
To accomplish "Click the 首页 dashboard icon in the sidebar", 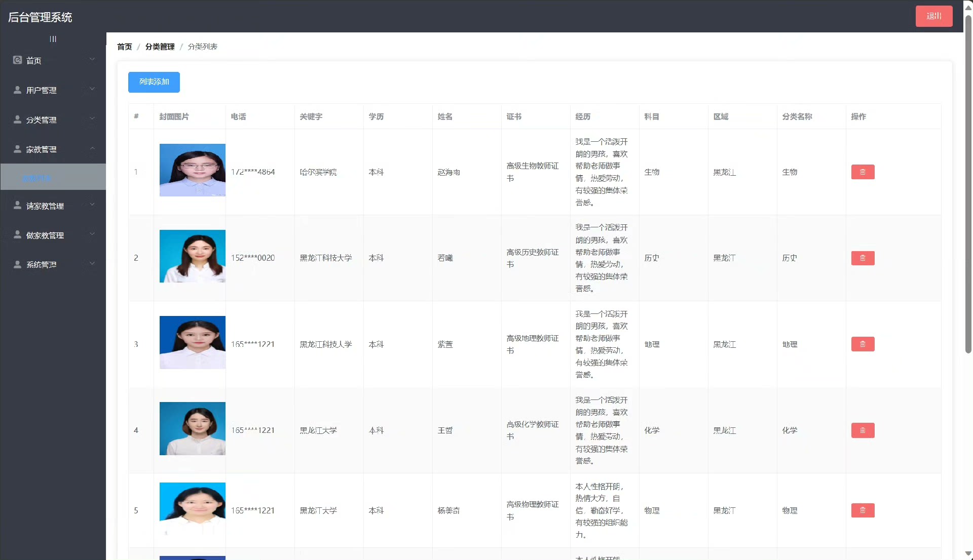I will coord(17,60).
